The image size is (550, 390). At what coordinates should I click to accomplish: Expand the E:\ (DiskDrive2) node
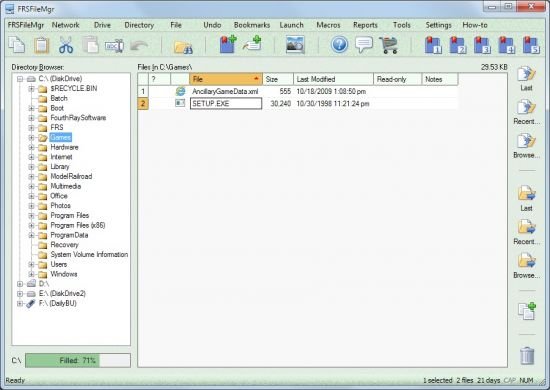pyautogui.click(x=20, y=293)
